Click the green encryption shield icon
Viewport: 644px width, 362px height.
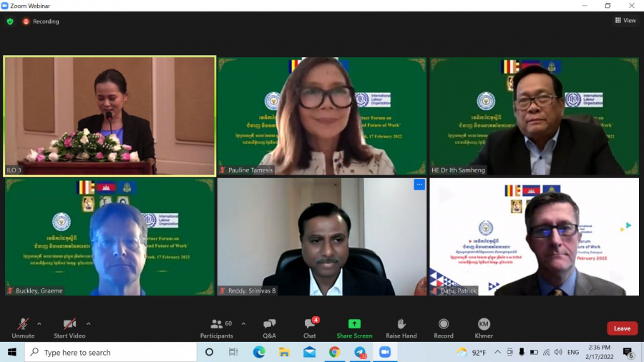10,21
